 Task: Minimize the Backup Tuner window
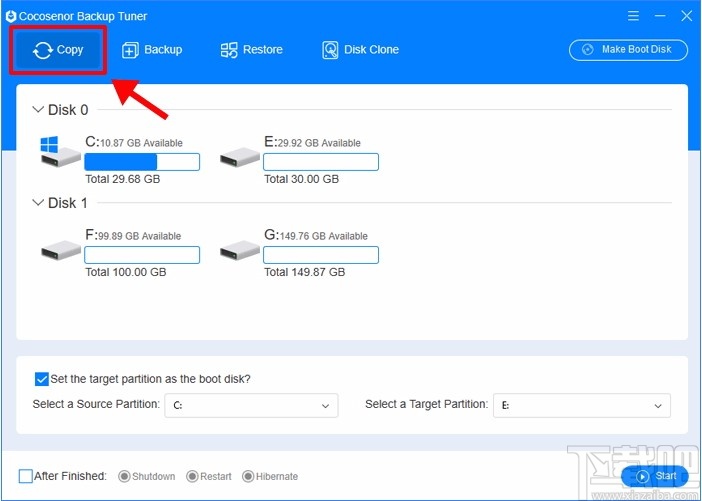(x=660, y=16)
